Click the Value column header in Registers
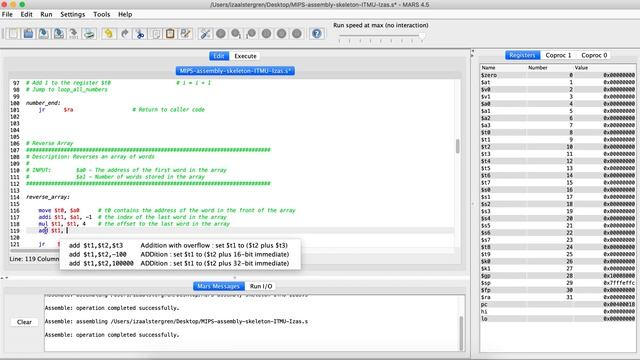This screenshot has width=640, height=360. point(604,68)
